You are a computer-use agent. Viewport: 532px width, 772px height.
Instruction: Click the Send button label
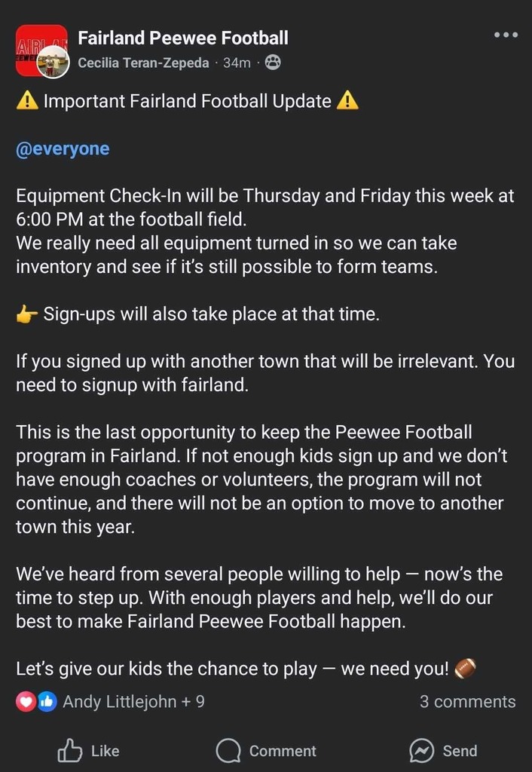(x=460, y=751)
